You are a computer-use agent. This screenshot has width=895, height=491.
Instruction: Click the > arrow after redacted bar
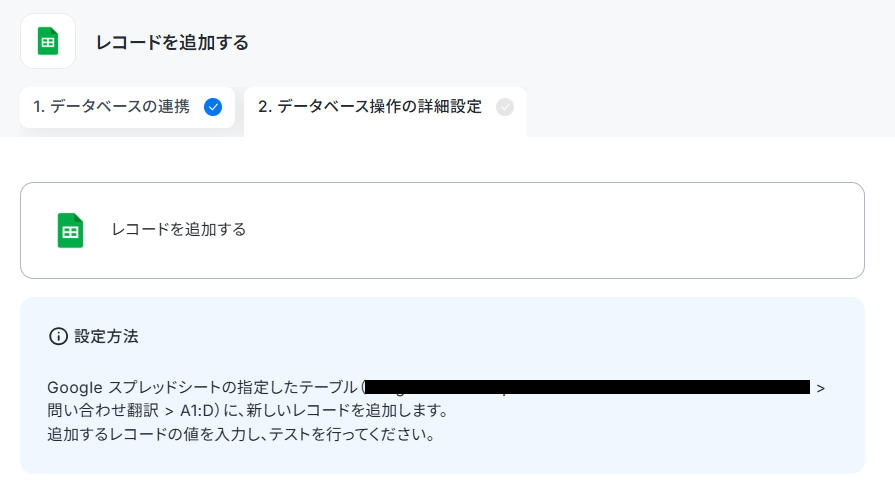(820, 388)
